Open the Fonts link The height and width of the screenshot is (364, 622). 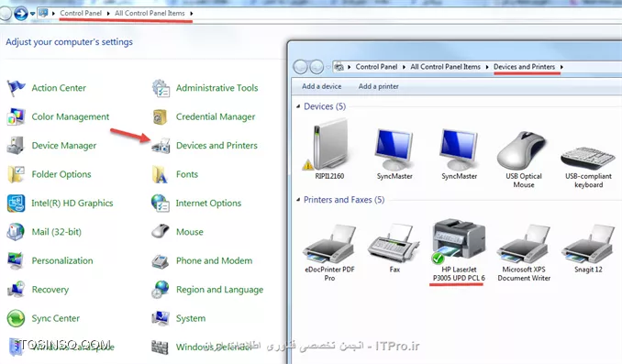[x=187, y=174]
